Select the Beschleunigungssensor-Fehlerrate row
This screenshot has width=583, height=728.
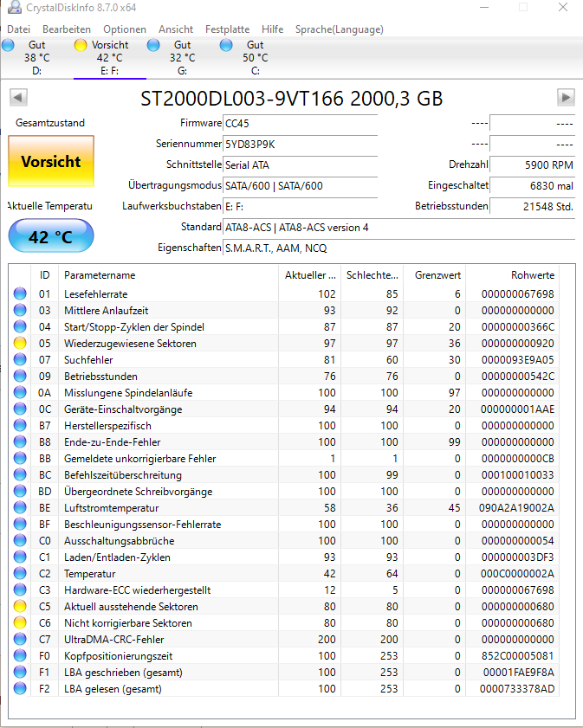coord(284,525)
